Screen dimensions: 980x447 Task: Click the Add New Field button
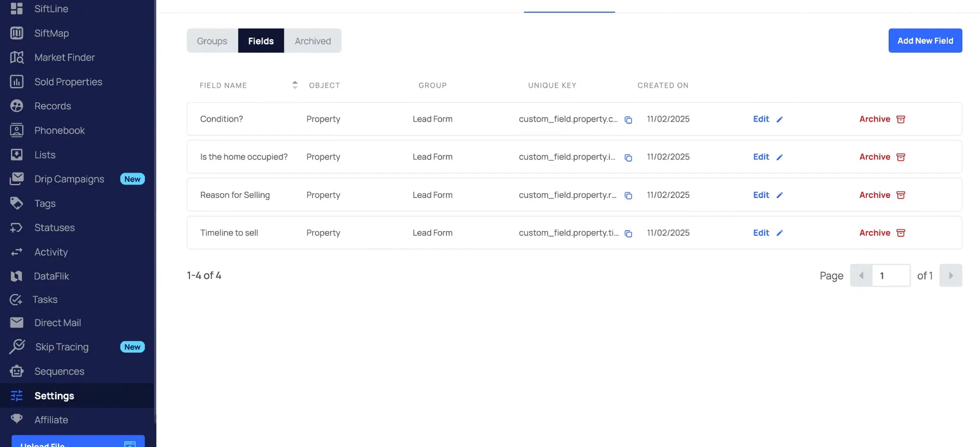tap(925, 40)
